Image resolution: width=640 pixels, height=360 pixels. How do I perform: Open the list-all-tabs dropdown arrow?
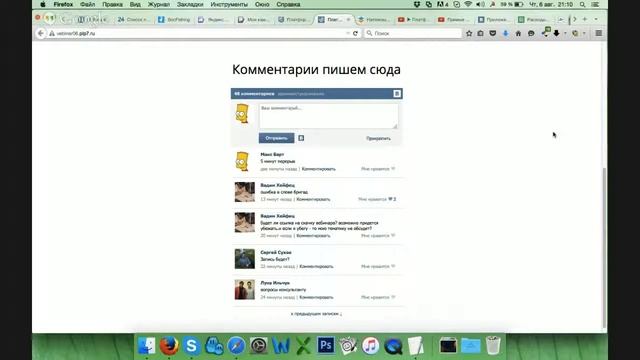tap(596, 19)
